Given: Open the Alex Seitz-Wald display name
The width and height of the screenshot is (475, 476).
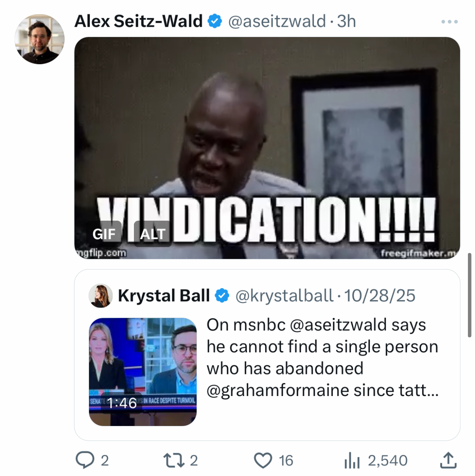Looking at the screenshot, I should click(x=138, y=21).
